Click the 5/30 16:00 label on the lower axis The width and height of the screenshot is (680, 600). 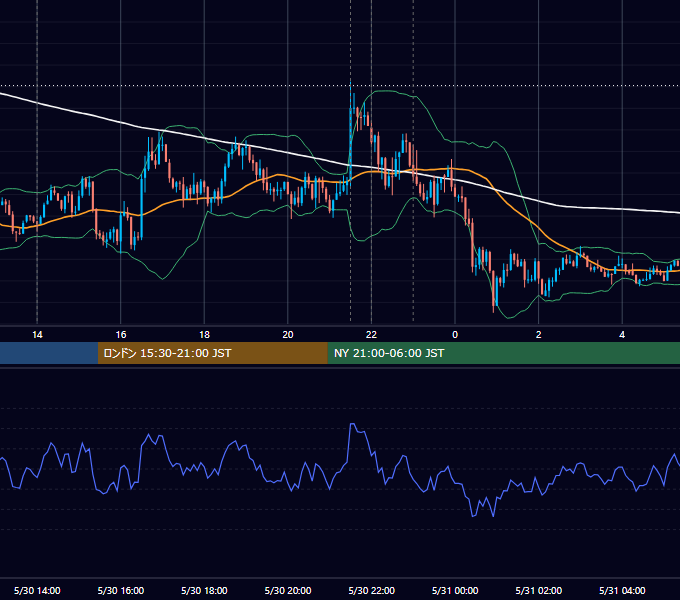pos(121,590)
